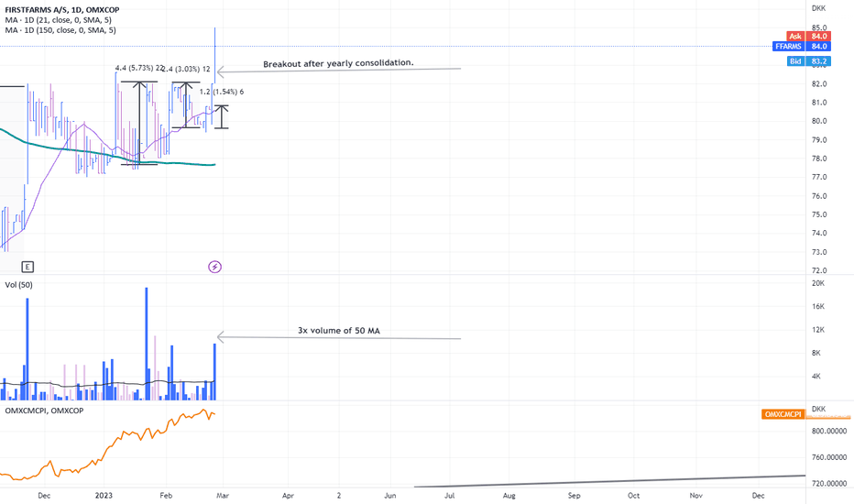Click the 4K volume axis value
Viewport: 854px width, 504px height.
coord(816,377)
